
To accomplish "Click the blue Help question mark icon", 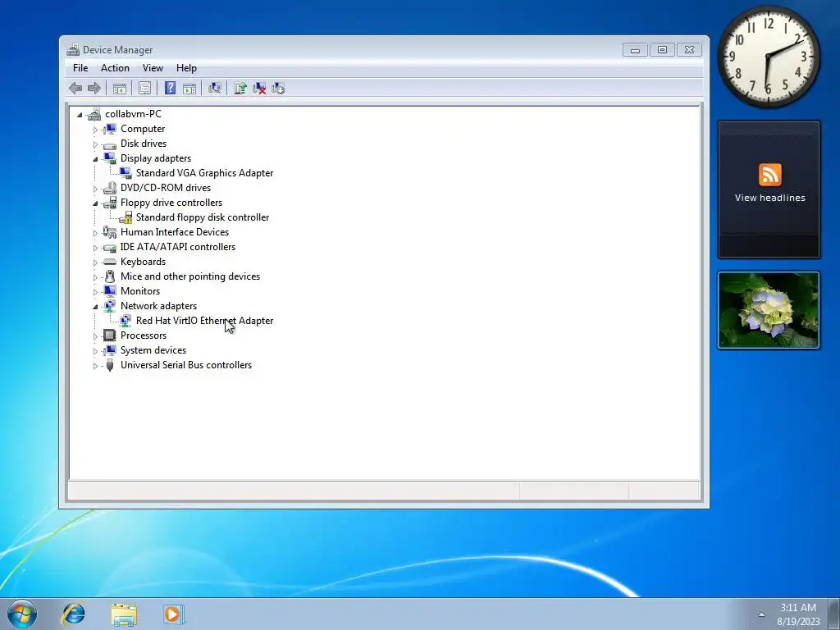I will click(x=171, y=89).
